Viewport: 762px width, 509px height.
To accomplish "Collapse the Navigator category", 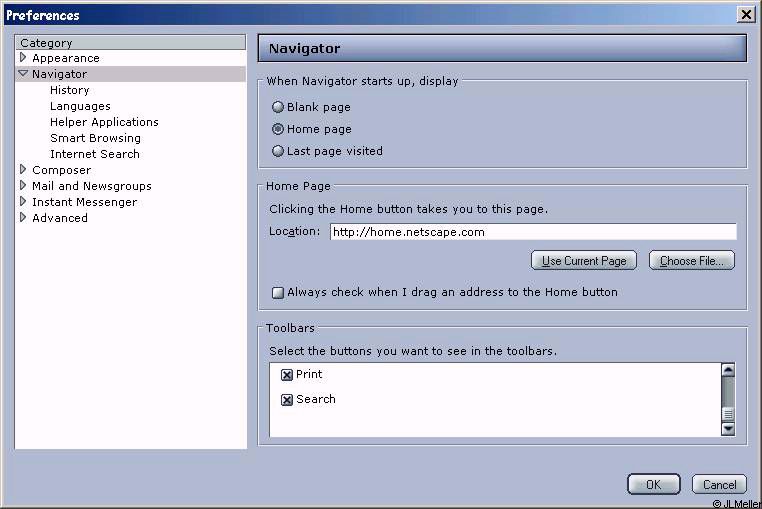I will click(23, 73).
